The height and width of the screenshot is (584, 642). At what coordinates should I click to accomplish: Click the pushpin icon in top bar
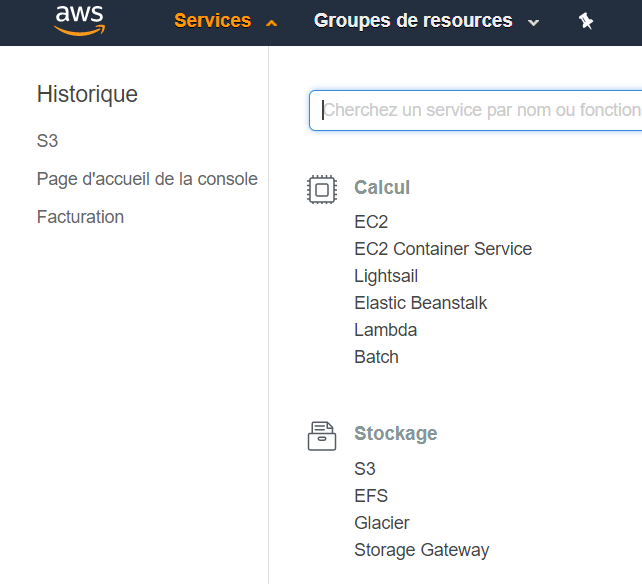click(586, 21)
